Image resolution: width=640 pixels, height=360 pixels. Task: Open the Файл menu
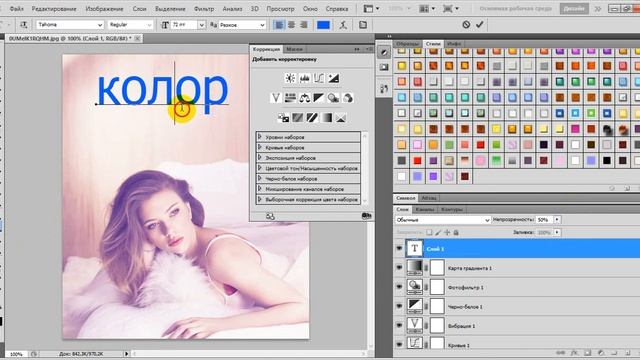coord(16,9)
